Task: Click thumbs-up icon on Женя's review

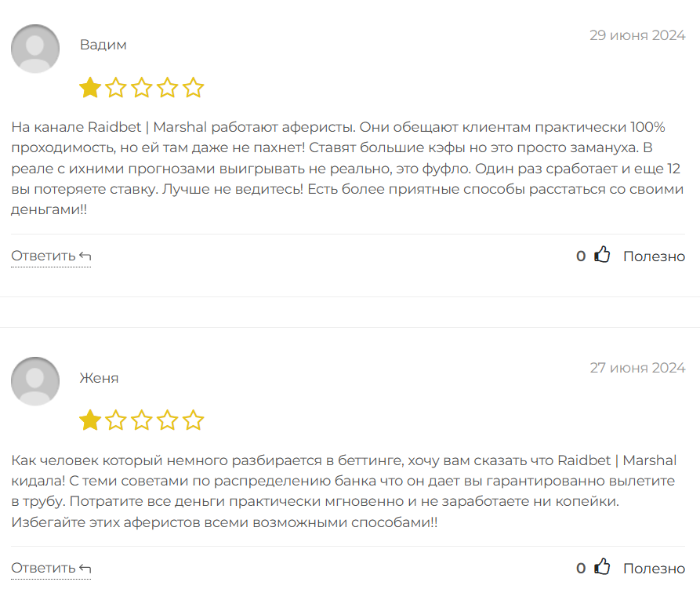Action: pyautogui.click(x=602, y=567)
